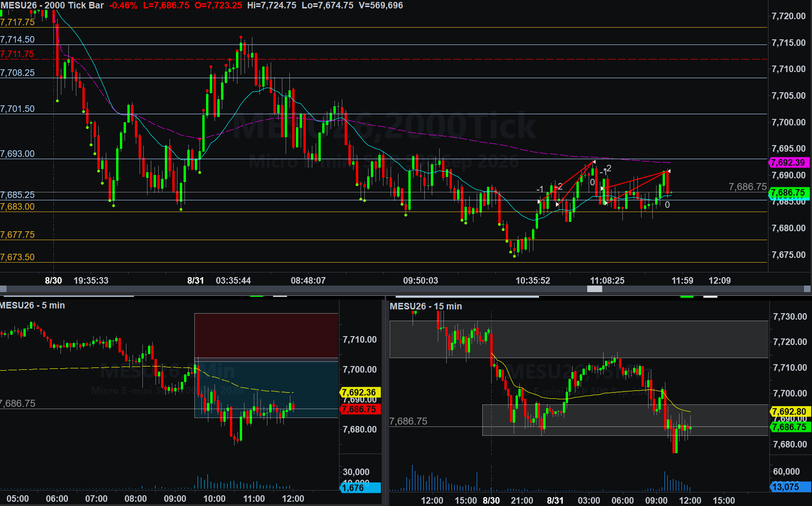Select the dark red zone rectangle in the 5 min chart
812x506 pixels.
(x=266, y=336)
